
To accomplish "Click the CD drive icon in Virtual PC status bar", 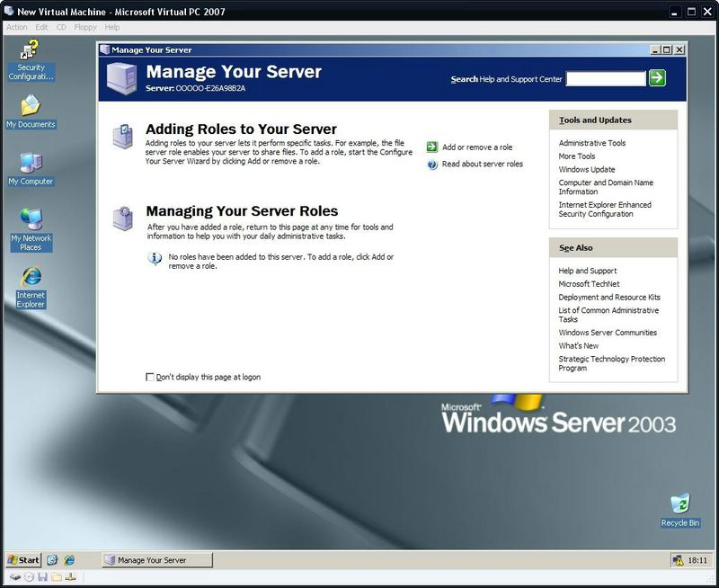I will click(29, 576).
